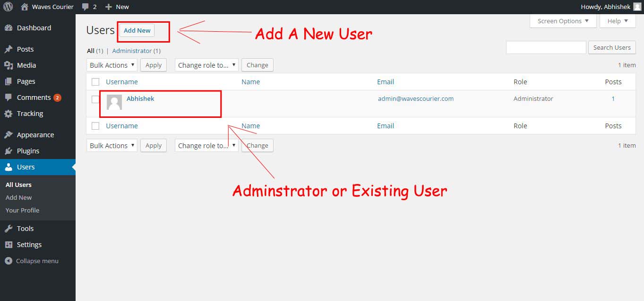Open the top Change role to dropdown
This screenshot has width=644, height=301.
206,65
